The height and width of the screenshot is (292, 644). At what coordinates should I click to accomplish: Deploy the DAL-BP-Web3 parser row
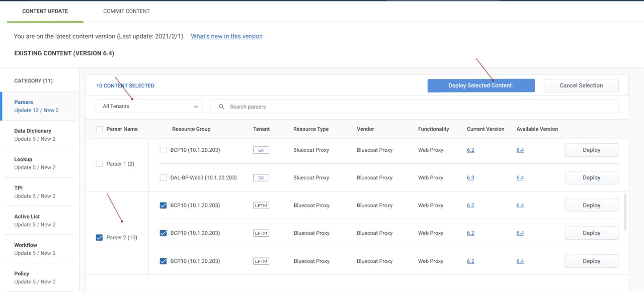point(591,178)
